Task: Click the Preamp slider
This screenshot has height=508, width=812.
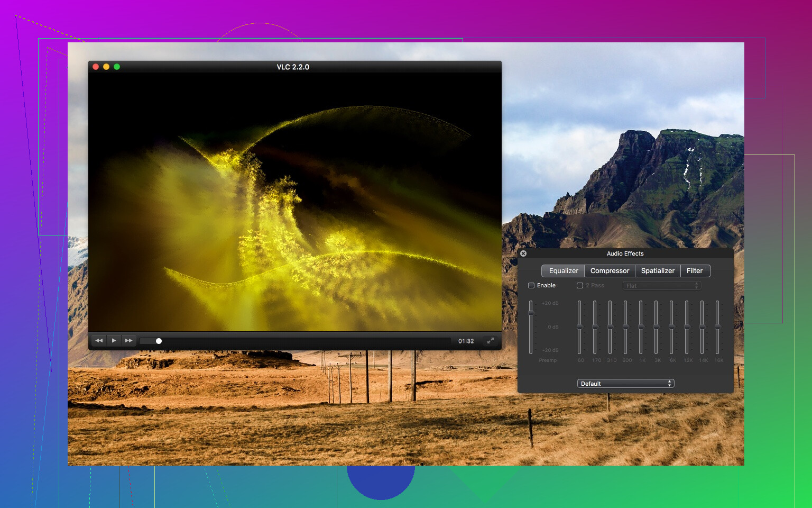Action: coord(531,313)
